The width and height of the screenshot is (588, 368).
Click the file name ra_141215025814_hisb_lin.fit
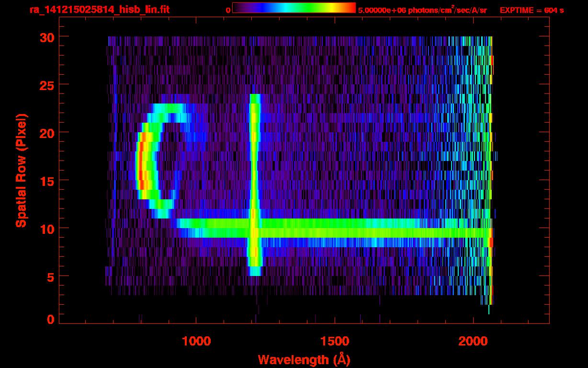99,10
